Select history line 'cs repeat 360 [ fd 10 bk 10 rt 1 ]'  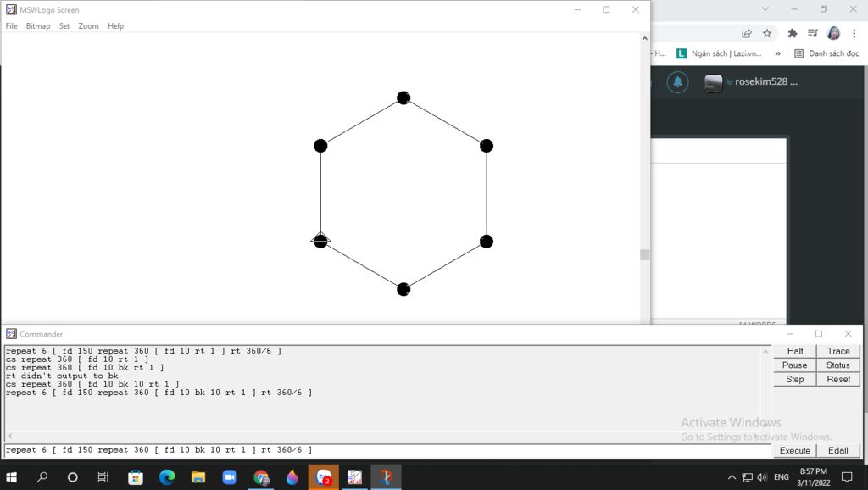pos(92,384)
